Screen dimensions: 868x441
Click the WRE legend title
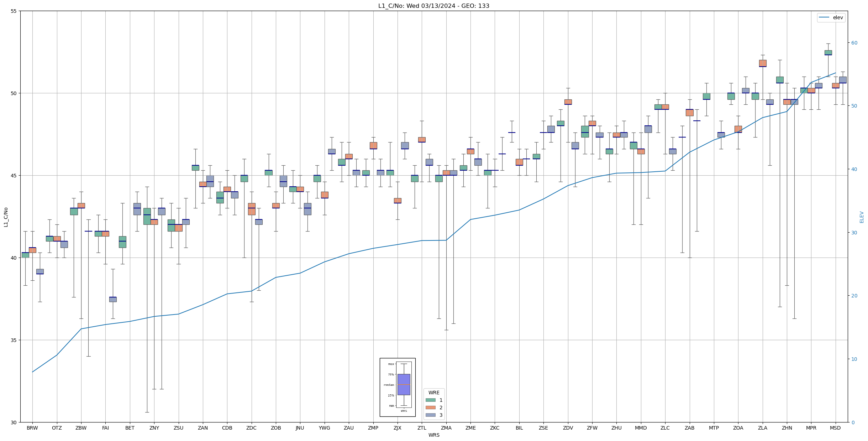coord(434,393)
